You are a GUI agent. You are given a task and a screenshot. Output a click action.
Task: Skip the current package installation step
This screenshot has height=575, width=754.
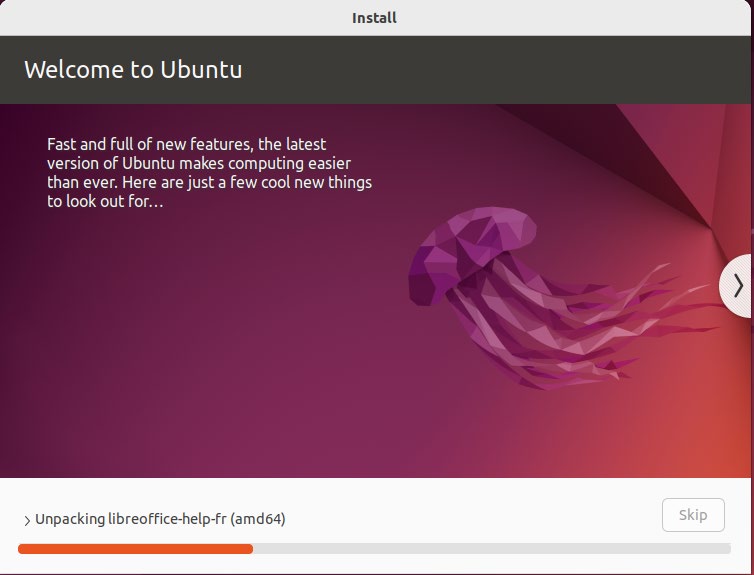tap(693, 515)
